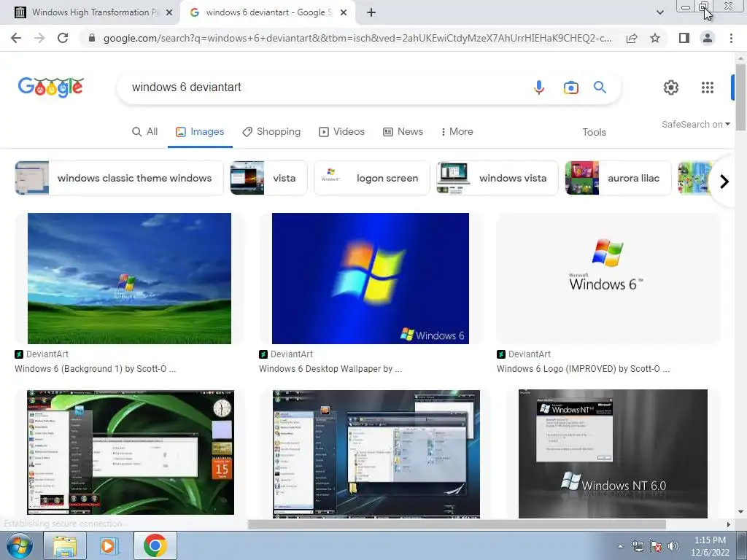Go forward with the browser forward arrow
Viewport: 747px width, 560px height.
pyautogui.click(x=39, y=38)
